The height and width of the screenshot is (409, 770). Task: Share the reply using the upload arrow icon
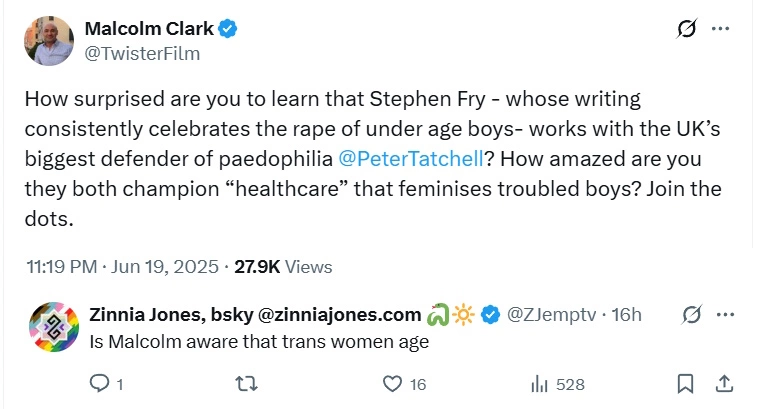point(724,383)
